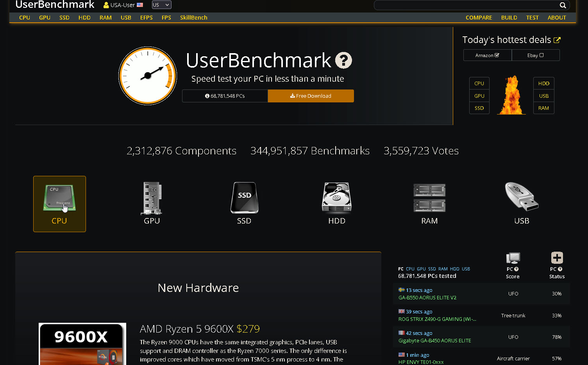Open the BUILD menu item
The image size is (588, 365).
509,18
